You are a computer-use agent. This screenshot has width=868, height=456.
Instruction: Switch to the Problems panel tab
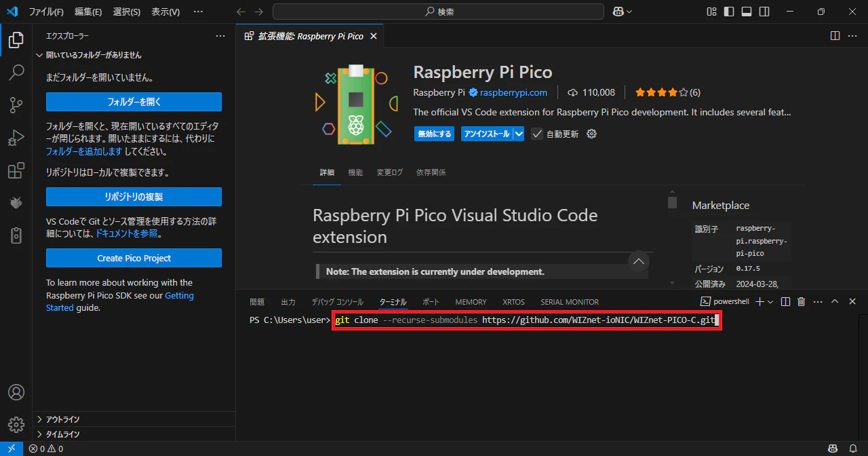[x=257, y=302]
